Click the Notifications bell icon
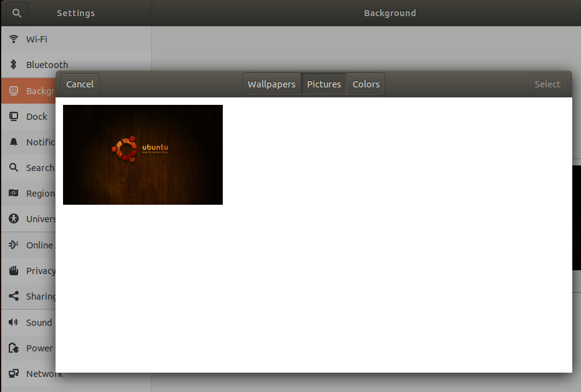 pos(14,142)
